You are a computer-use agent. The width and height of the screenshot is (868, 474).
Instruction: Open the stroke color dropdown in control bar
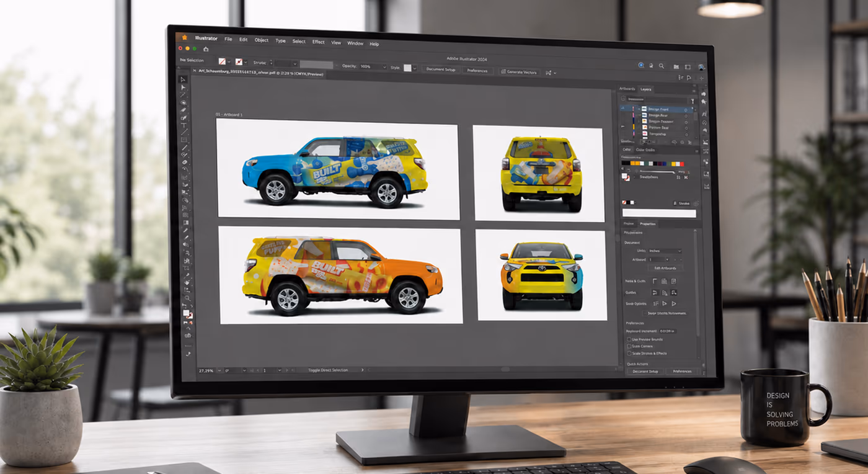[246, 62]
